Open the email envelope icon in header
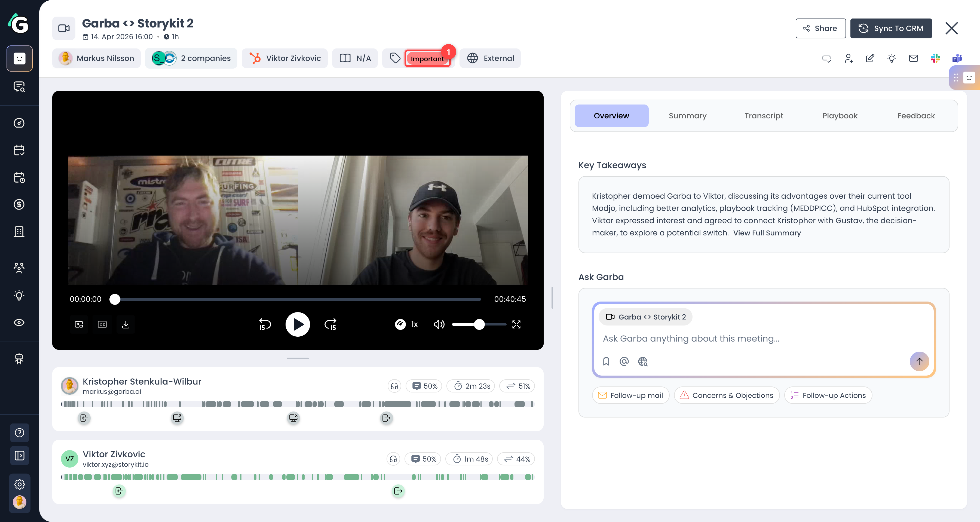 (x=913, y=58)
